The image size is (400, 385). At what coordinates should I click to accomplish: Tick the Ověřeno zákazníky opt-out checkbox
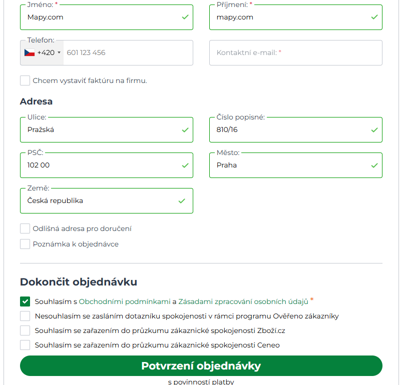25,316
